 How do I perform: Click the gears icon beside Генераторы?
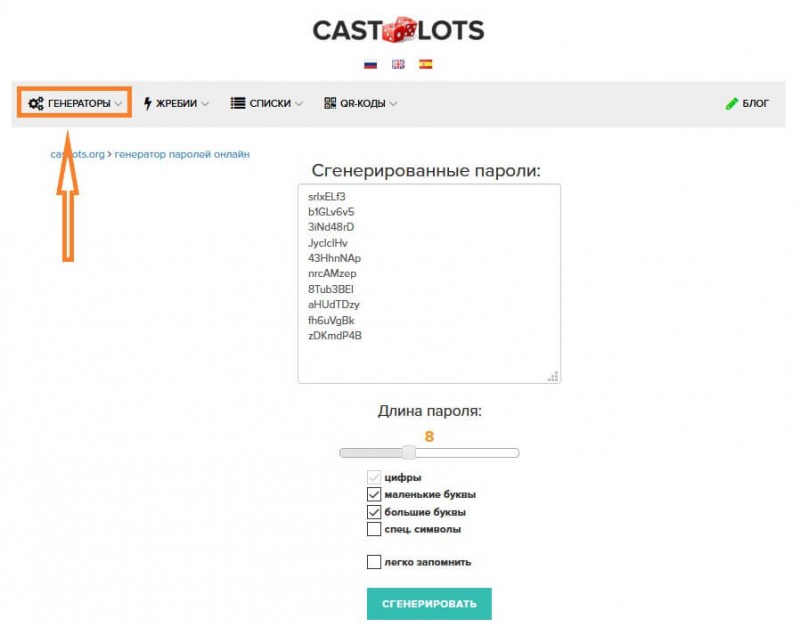point(36,104)
